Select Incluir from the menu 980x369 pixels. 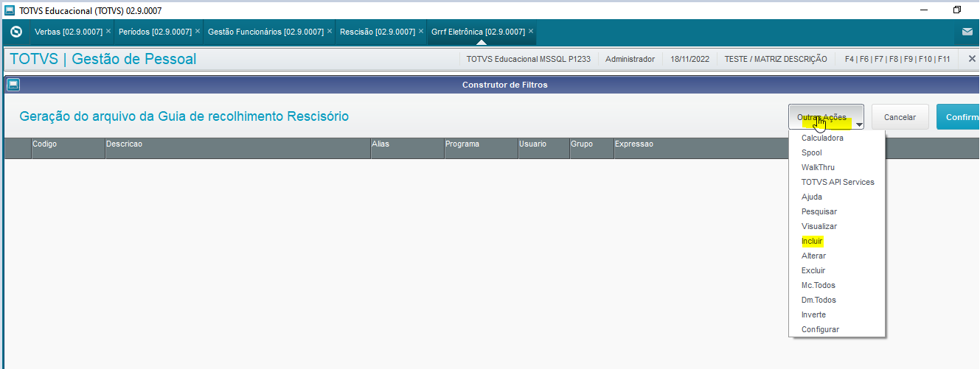[x=812, y=241]
